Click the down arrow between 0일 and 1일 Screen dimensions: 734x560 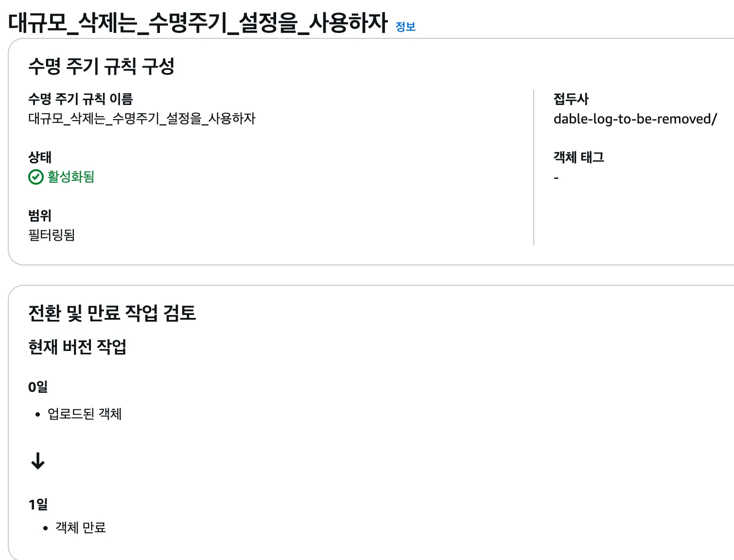coord(38,461)
